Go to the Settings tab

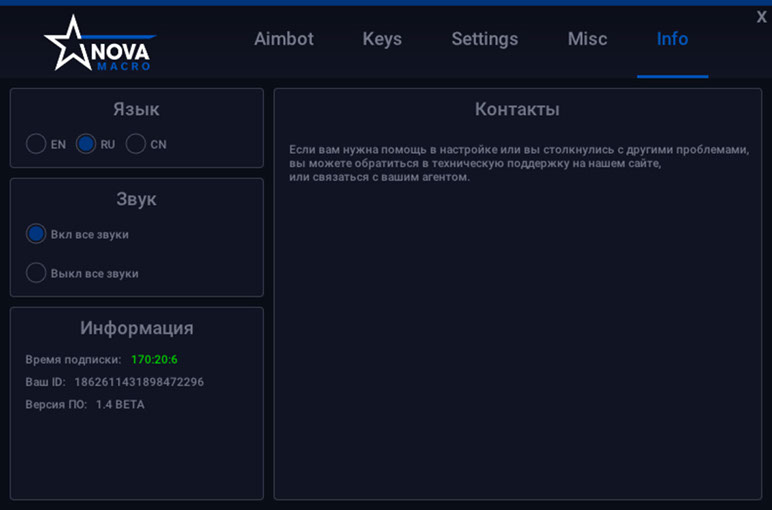coord(484,39)
